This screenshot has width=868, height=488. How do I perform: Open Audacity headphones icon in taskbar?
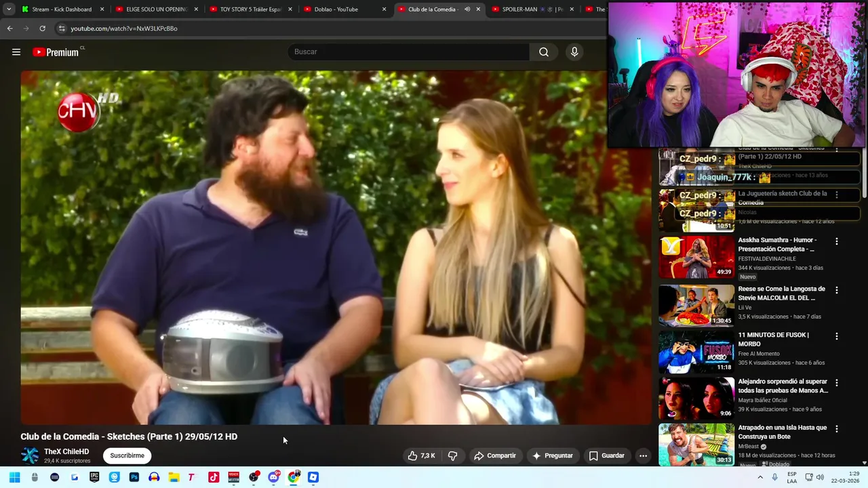(154, 477)
